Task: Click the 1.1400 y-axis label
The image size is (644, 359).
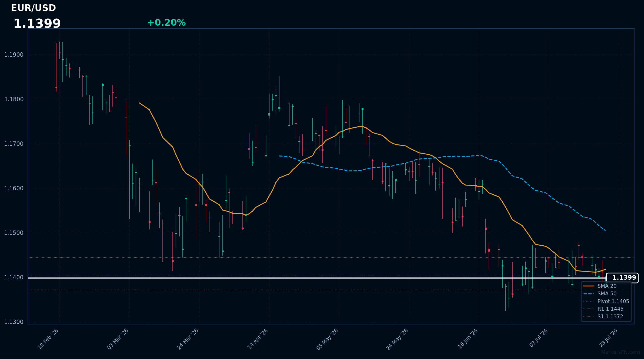Action: tap(14, 277)
